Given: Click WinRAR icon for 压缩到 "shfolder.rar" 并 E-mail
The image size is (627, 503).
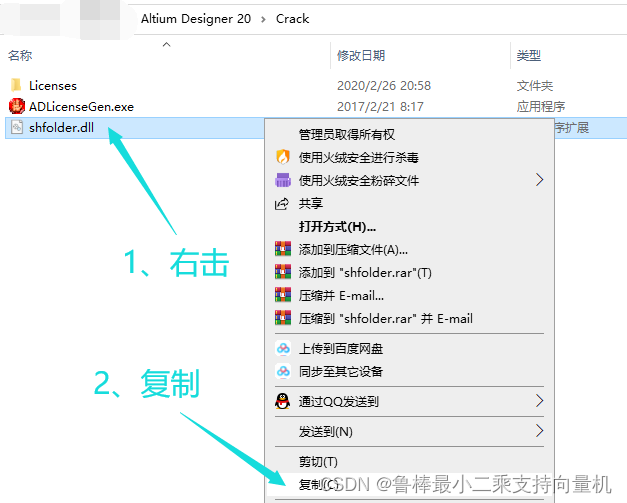Looking at the screenshot, I should [283, 318].
